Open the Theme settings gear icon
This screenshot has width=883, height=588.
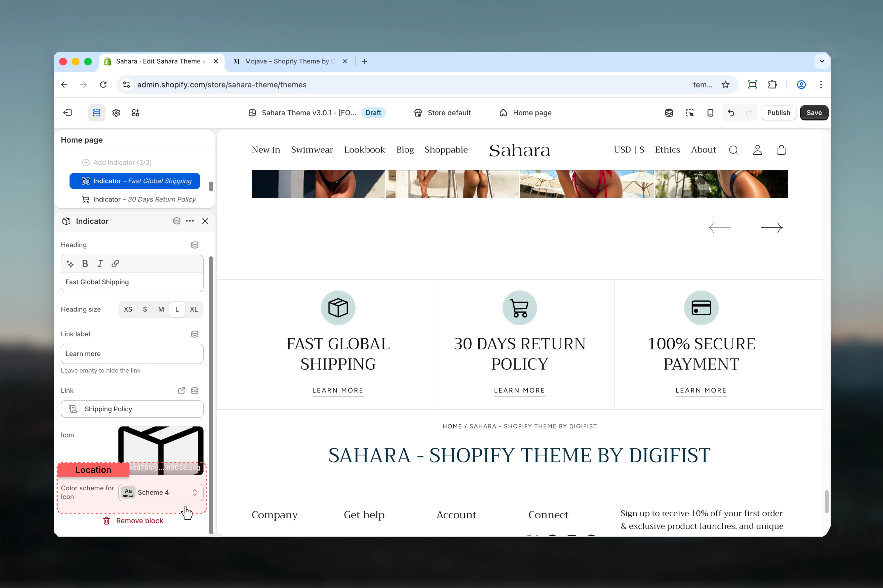point(116,113)
